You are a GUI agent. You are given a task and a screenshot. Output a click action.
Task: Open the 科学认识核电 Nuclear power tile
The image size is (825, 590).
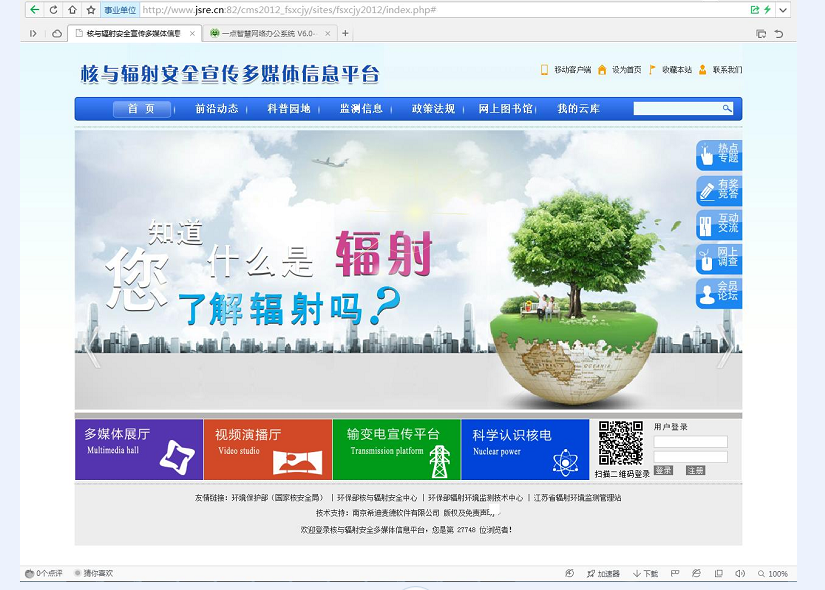click(x=525, y=449)
